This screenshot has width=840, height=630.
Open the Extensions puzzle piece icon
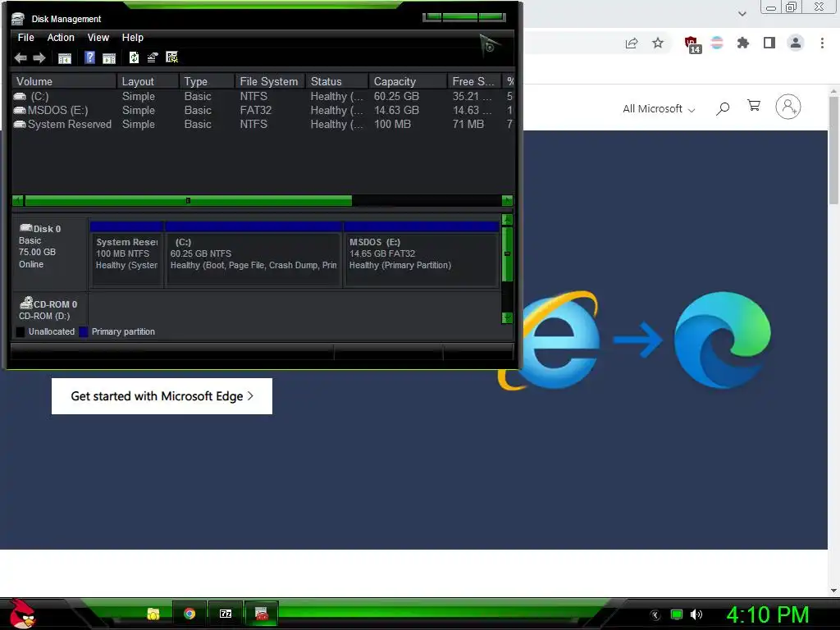743,43
